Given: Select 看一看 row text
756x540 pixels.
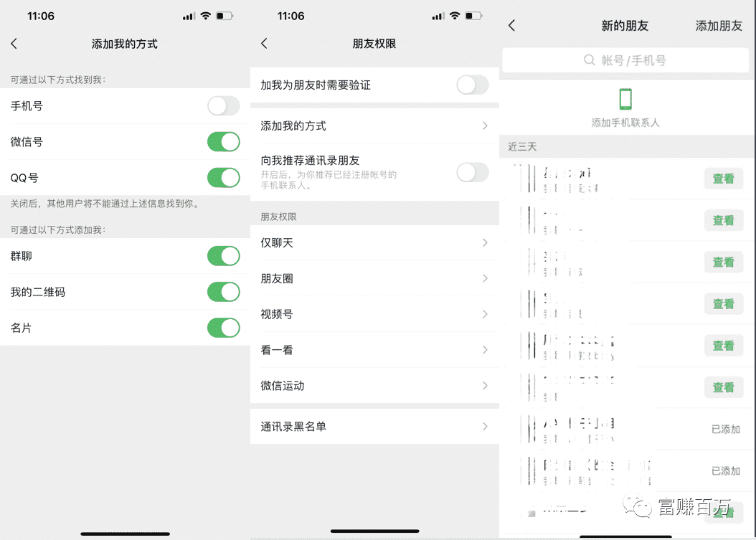Looking at the screenshot, I should click(277, 349).
